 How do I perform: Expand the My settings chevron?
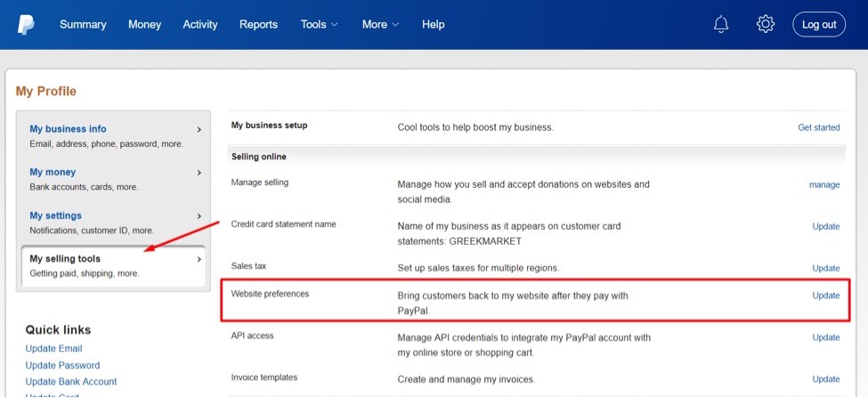click(199, 215)
